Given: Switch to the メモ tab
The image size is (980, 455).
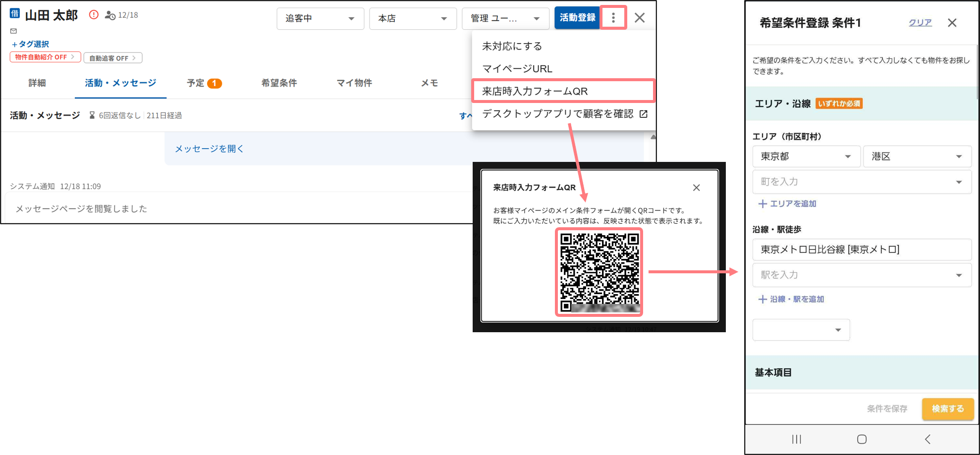Looking at the screenshot, I should pos(430,83).
